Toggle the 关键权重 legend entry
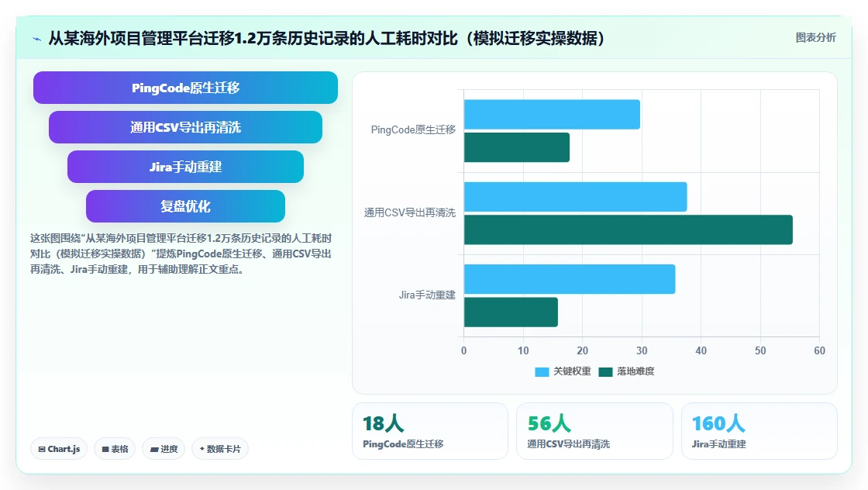868x490 pixels. click(x=563, y=371)
